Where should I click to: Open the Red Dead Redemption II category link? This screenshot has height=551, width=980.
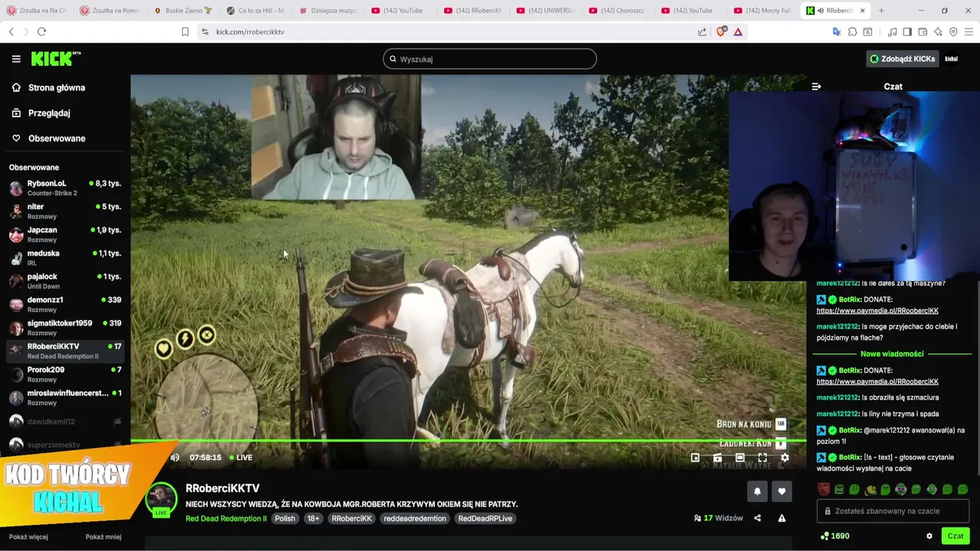click(226, 518)
